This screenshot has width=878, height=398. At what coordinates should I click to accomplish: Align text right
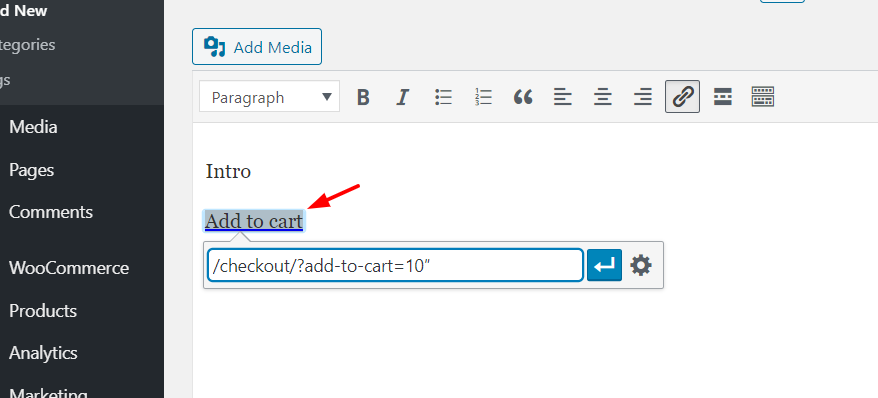[643, 97]
